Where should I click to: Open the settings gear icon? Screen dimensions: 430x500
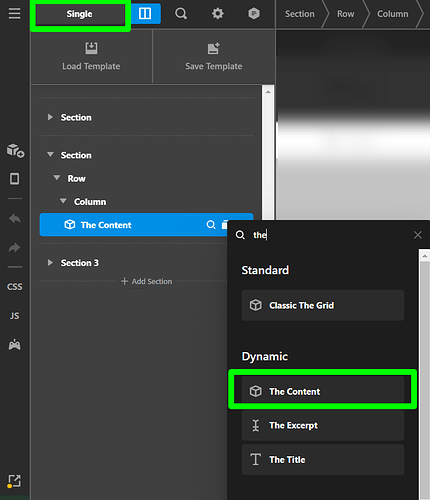(x=218, y=14)
